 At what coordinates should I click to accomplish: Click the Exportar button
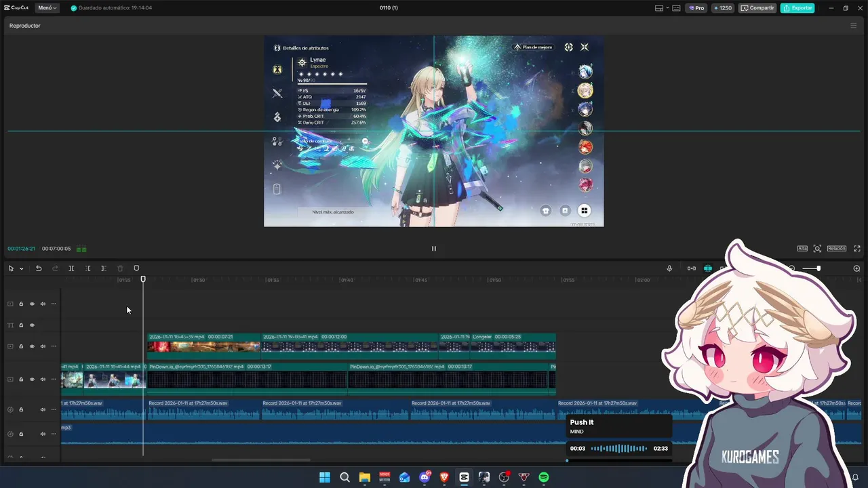tap(797, 8)
